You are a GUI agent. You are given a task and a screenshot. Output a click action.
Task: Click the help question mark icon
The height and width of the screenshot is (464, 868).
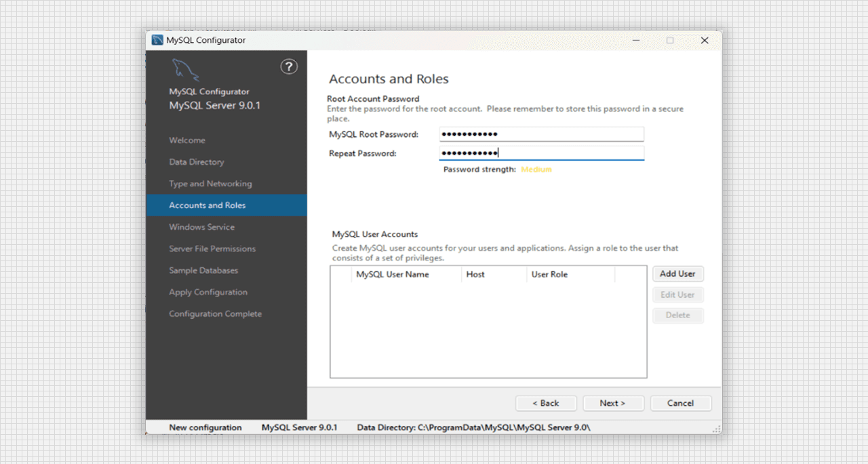(x=289, y=66)
